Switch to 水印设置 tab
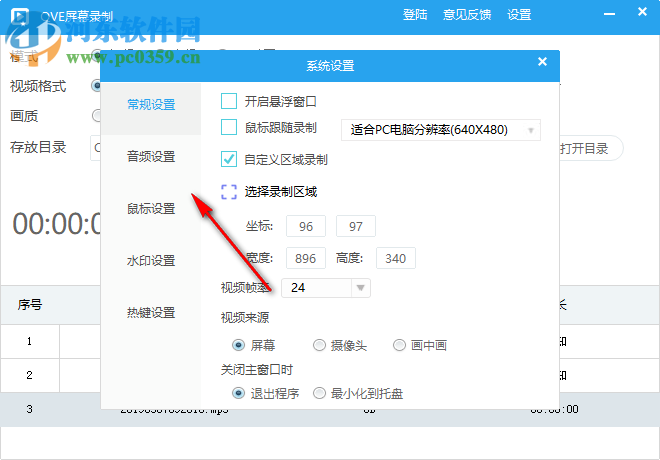Viewport: 660px width, 460px height. [151, 261]
